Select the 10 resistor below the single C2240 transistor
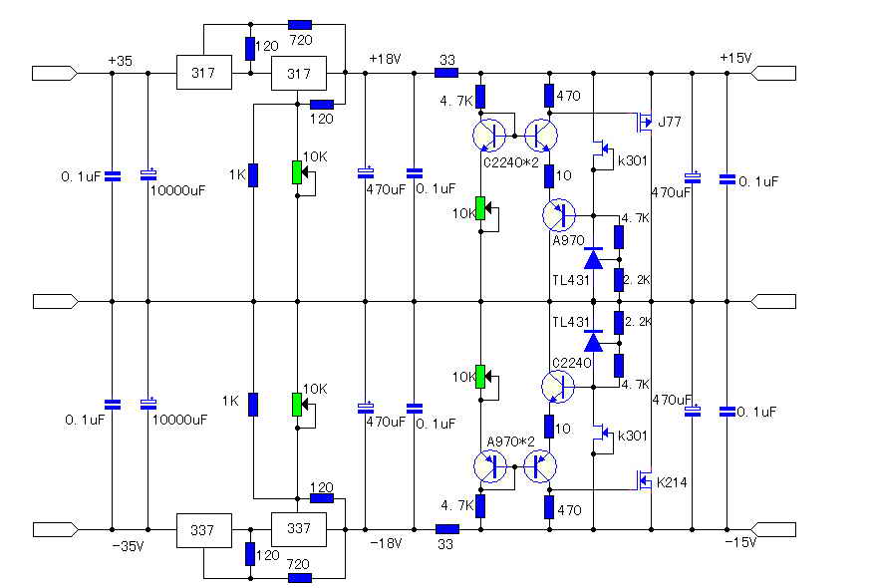 coord(549,427)
